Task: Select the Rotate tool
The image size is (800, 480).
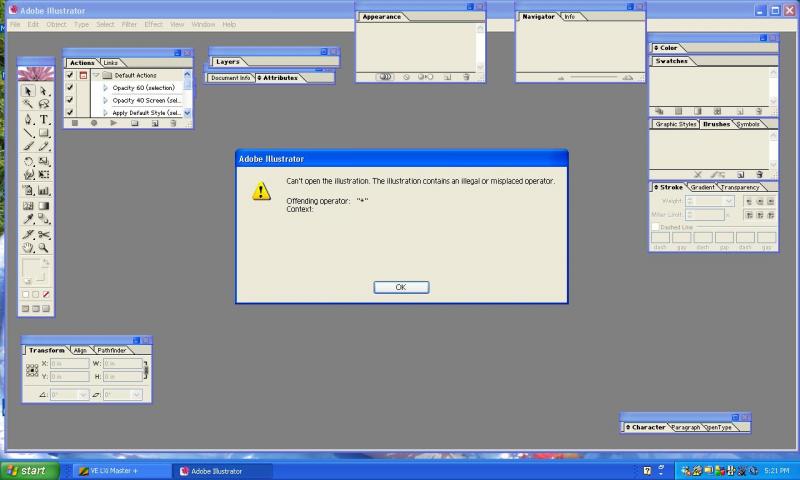Action: coord(28,162)
